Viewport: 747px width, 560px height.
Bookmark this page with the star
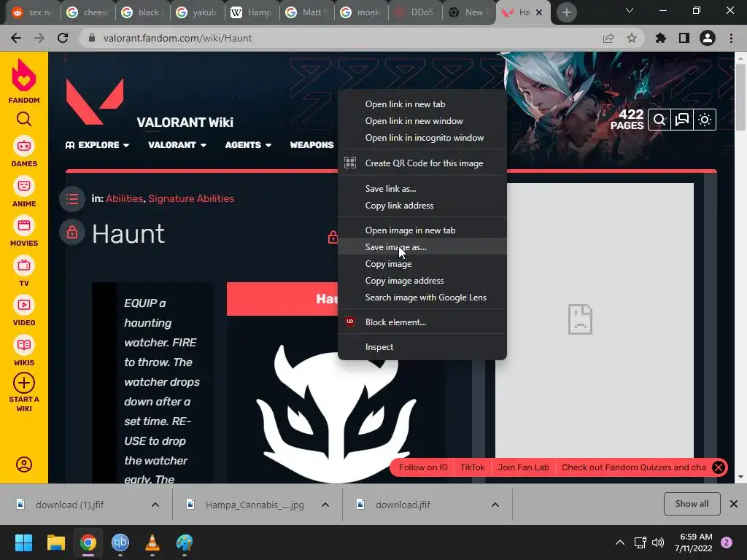[x=632, y=38]
